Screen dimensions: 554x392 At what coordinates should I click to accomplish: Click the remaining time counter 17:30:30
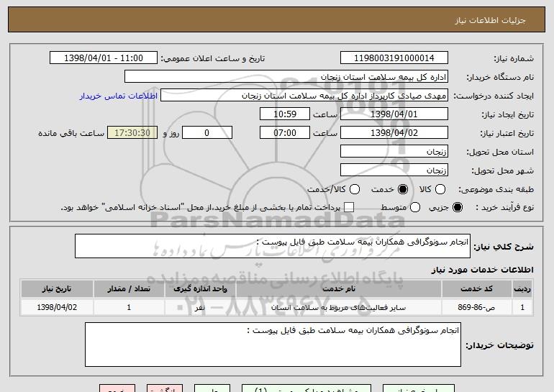click(132, 133)
